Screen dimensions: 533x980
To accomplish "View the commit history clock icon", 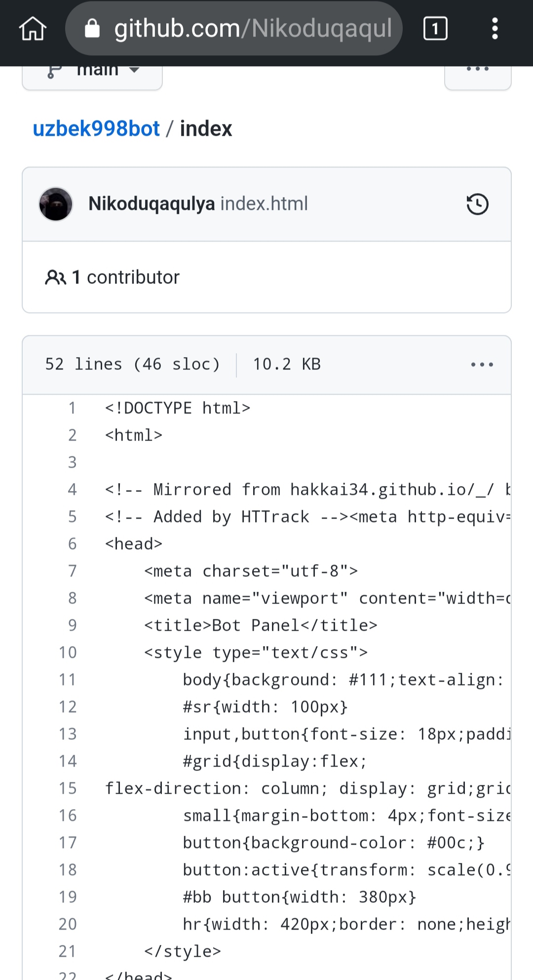I will tap(477, 204).
